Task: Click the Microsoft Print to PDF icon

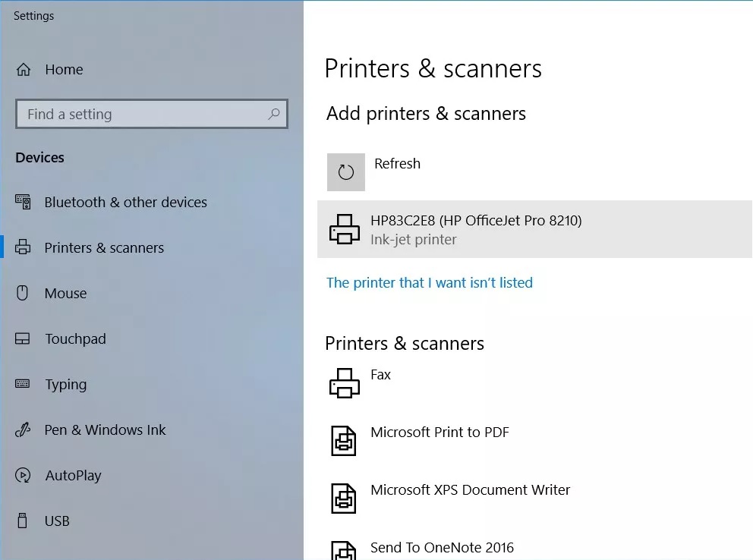Action: tap(344, 441)
